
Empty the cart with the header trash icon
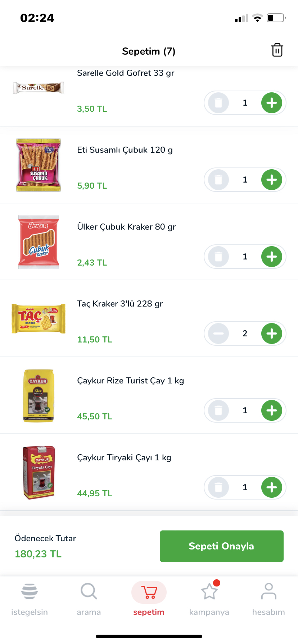tap(277, 50)
